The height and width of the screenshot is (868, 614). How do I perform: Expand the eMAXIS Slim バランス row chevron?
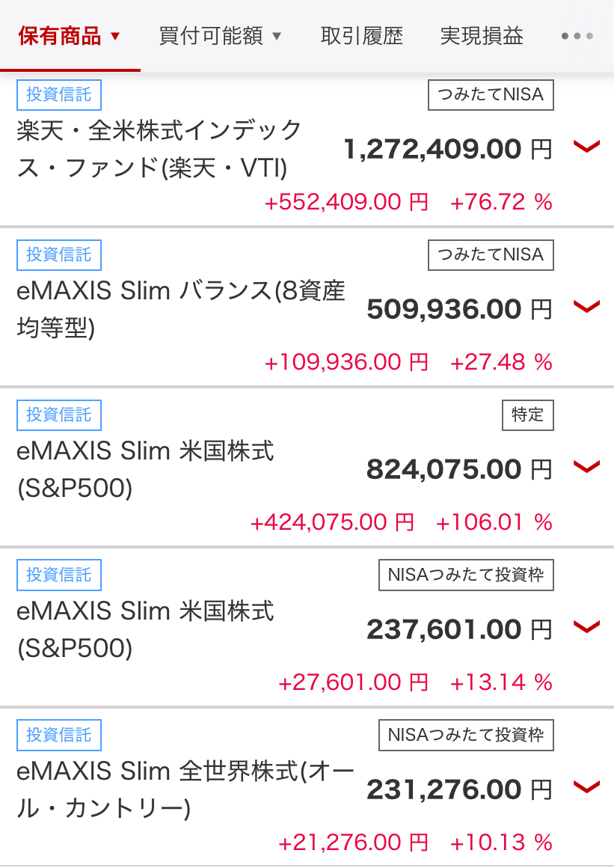pyautogui.click(x=586, y=308)
